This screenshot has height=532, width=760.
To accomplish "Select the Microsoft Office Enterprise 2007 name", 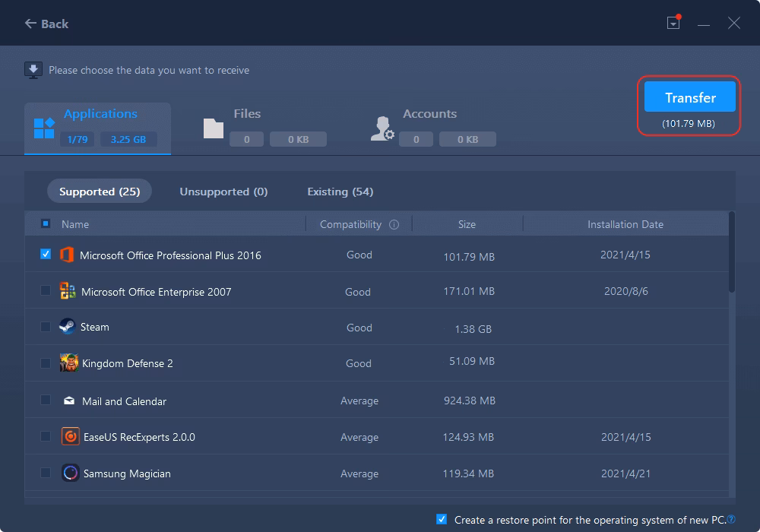I will pyautogui.click(x=156, y=292).
